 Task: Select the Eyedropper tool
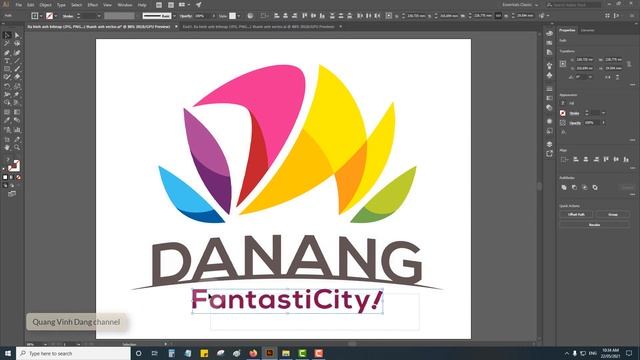(7, 120)
